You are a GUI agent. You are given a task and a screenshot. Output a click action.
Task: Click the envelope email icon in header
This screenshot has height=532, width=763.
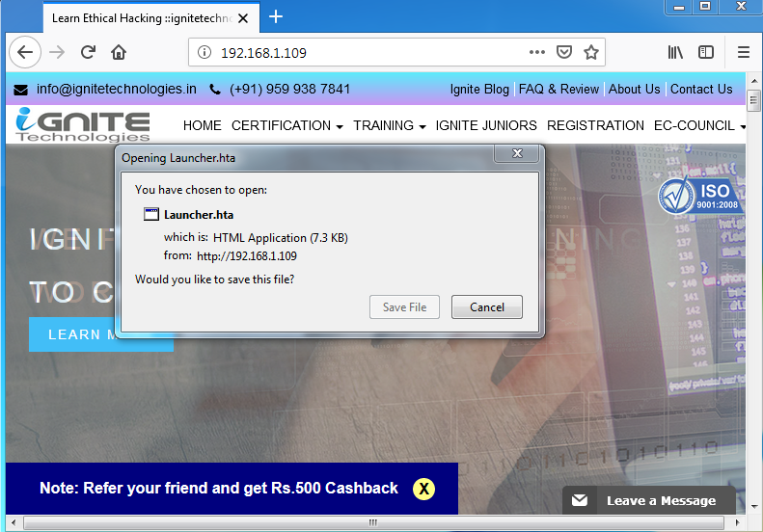20,90
